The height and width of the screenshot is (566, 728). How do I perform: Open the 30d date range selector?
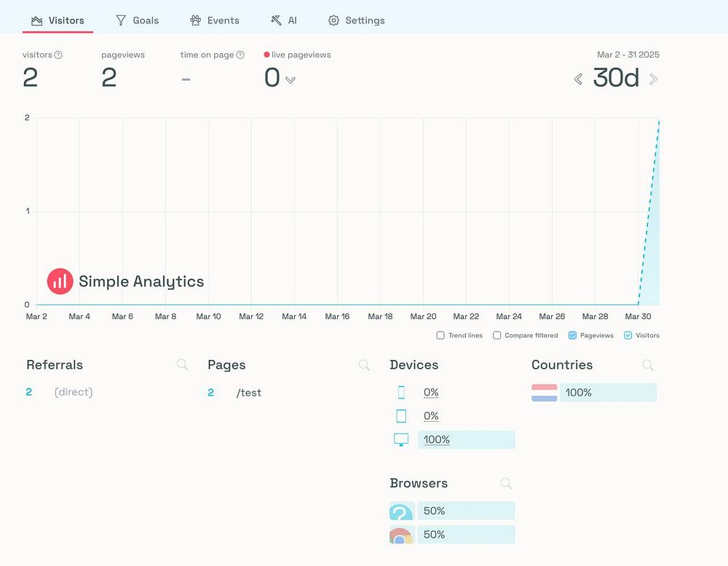click(616, 78)
